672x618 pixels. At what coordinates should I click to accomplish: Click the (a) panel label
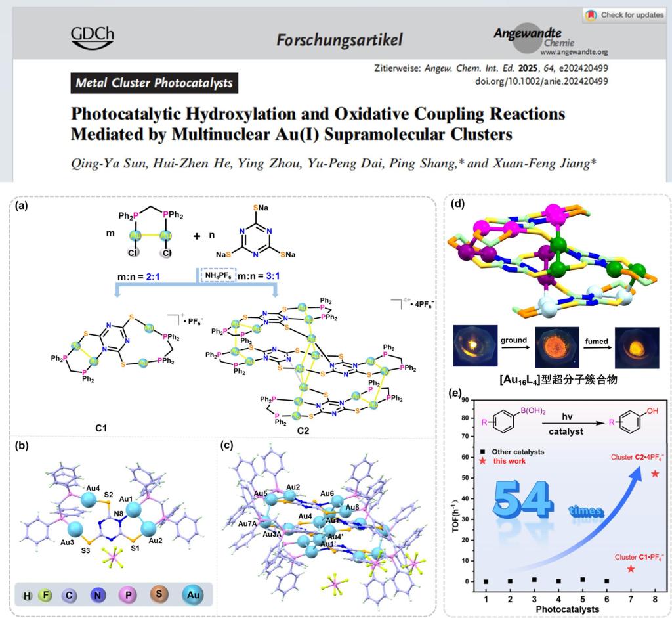tap(21, 206)
